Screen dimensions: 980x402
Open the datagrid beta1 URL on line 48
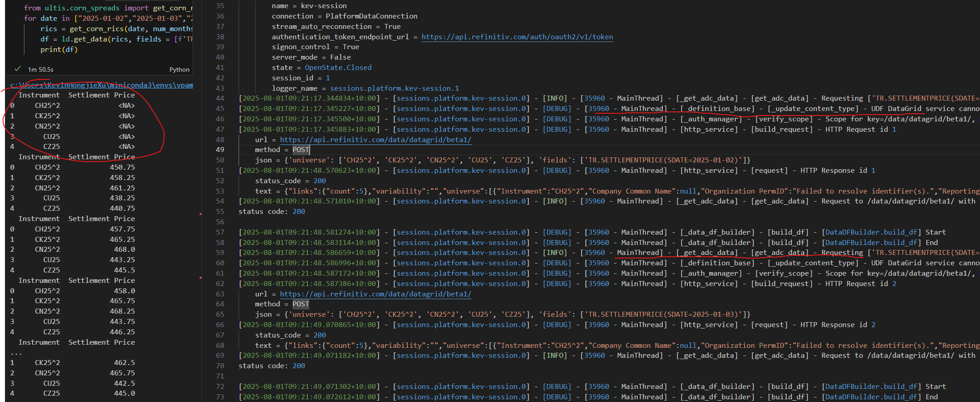376,140
